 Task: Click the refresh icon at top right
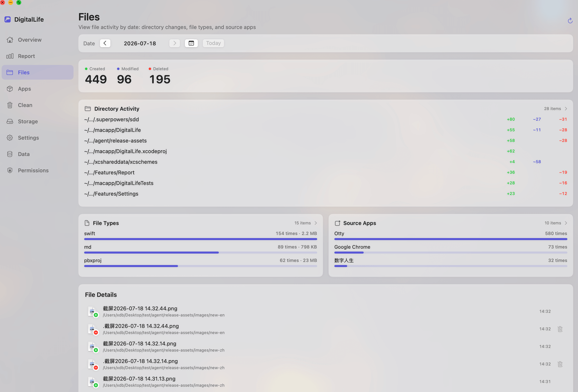point(570,21)
